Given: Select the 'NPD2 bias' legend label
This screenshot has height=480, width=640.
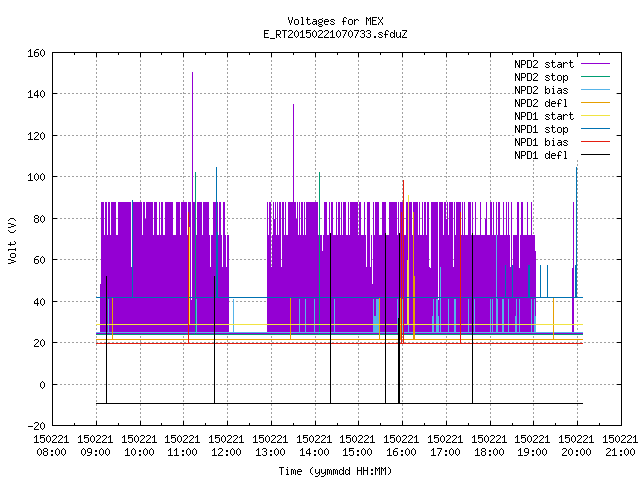Looking at the screenshot, I should pos(541,90).
